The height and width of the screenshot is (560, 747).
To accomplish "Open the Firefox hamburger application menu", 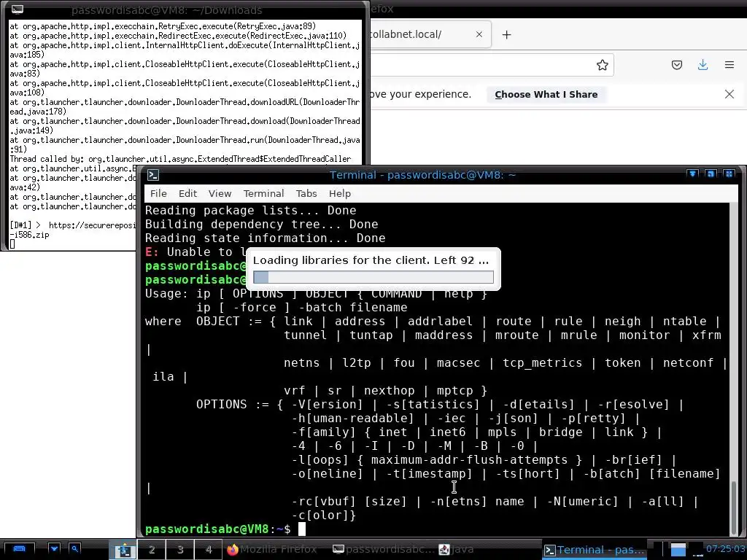I will (x=729, y=65).
